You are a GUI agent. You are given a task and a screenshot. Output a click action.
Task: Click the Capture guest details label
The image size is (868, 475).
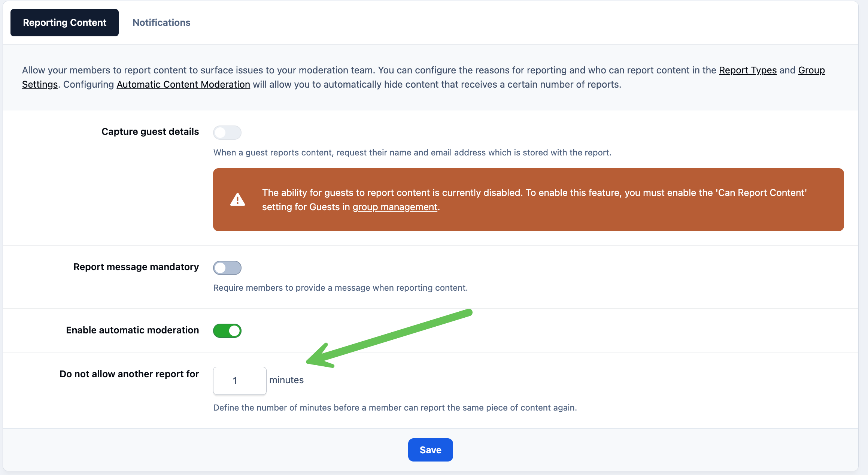click(x=150, y=131)
